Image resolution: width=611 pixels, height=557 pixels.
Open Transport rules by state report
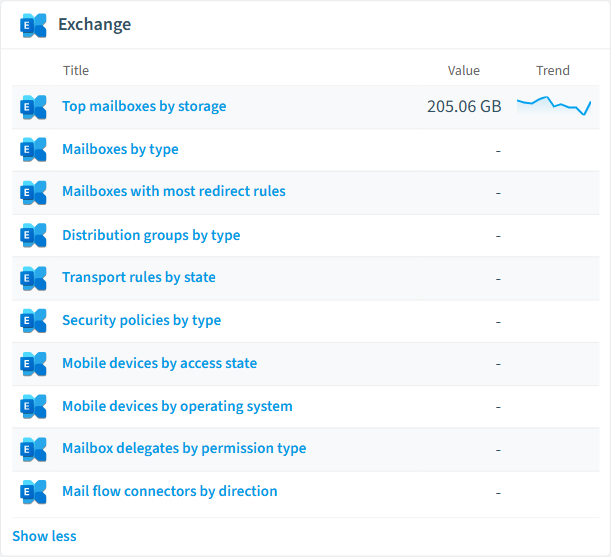pyautogui.click(x=139, y=278)
